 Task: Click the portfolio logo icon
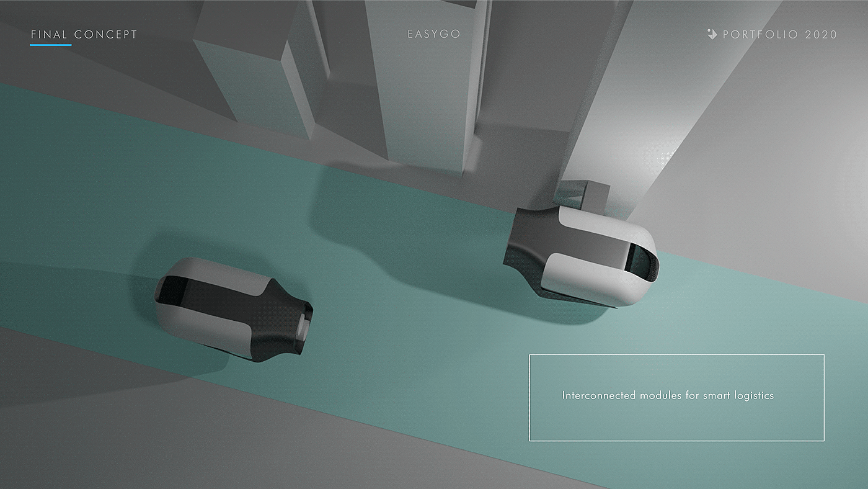tap(712, 34)
